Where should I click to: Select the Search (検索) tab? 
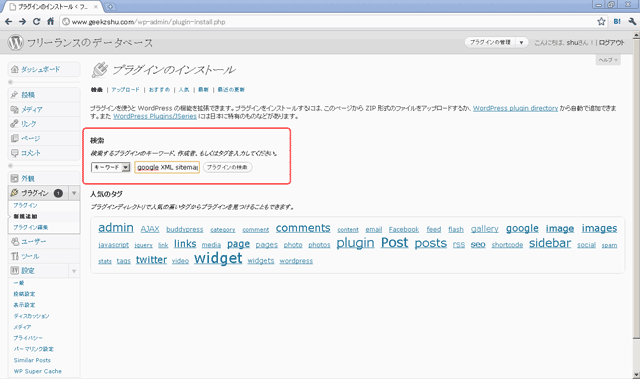click(97, 89)
